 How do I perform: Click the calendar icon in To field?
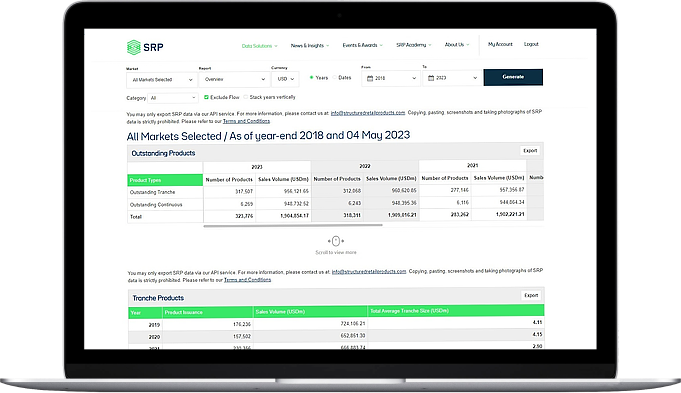[x=431, y=78]
